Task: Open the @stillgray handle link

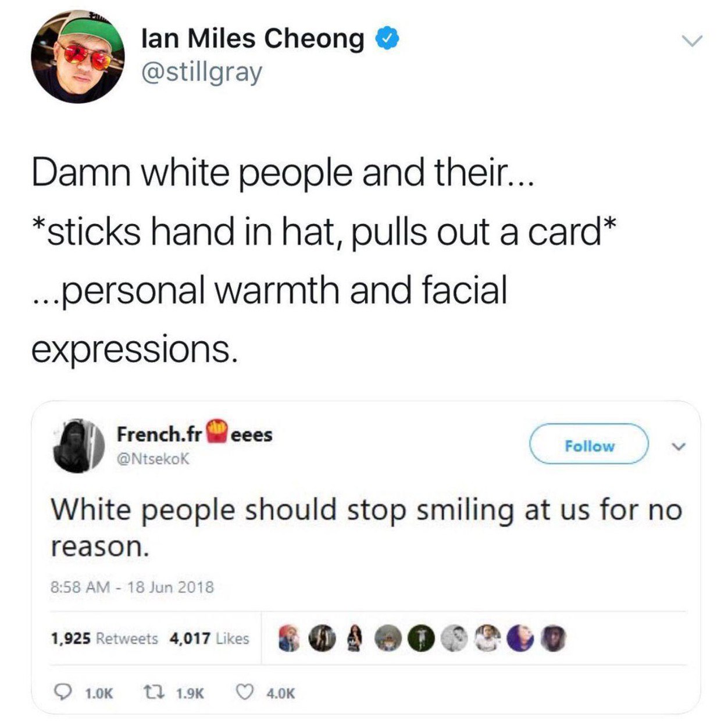Action: (202, 73)
